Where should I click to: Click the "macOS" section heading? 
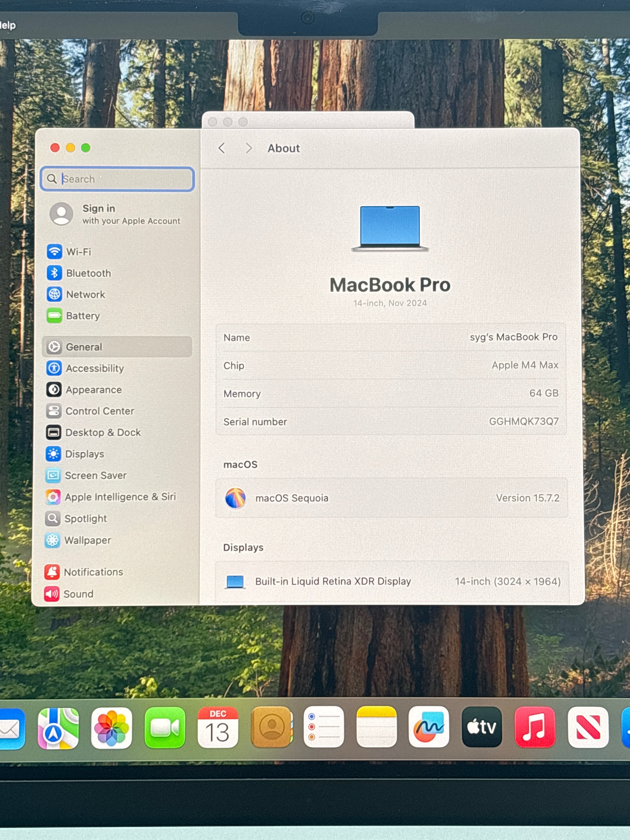(240, 464)
